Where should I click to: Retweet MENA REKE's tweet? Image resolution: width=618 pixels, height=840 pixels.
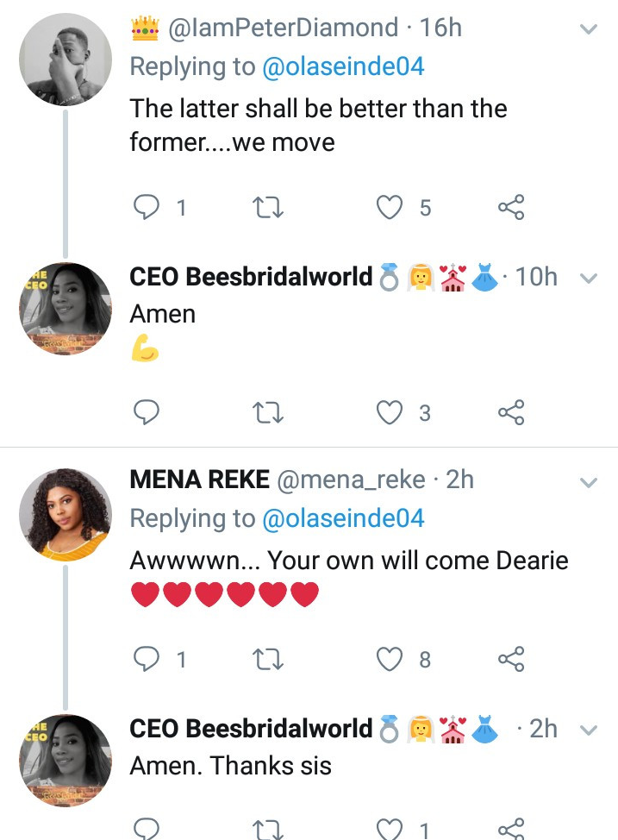click(x=270, y=659)
